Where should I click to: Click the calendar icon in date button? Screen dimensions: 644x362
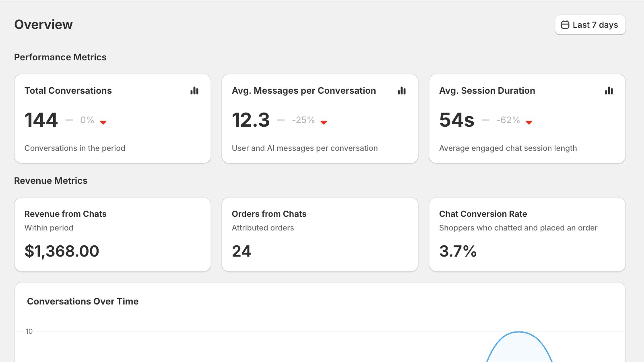(x=565, y=25)
